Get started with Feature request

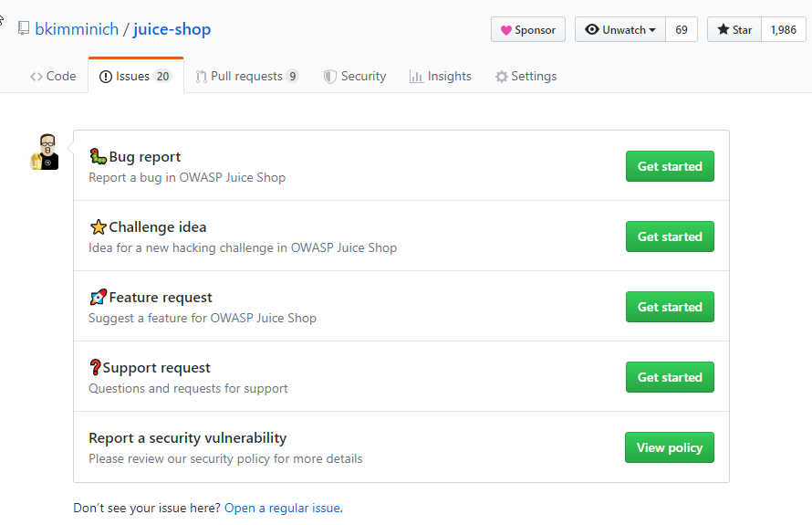click(670, 307)
